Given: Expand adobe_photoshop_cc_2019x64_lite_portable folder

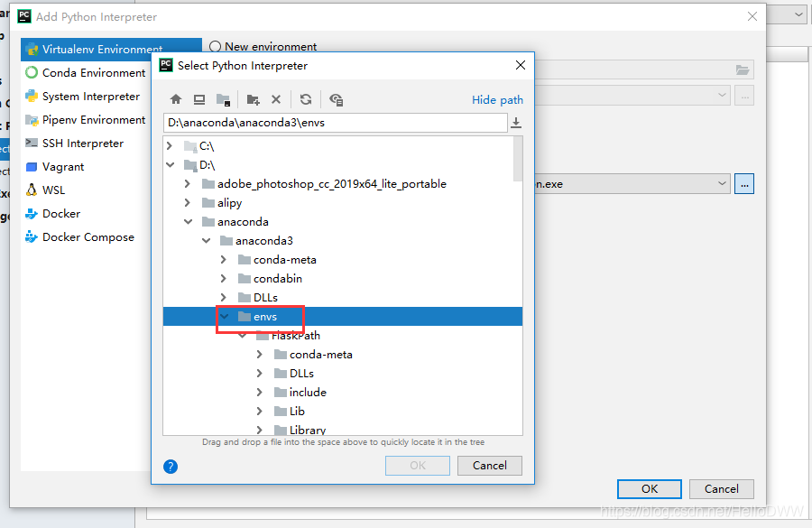Looking at the screenshot, I should pyautogui.click(x=188, y=184).
